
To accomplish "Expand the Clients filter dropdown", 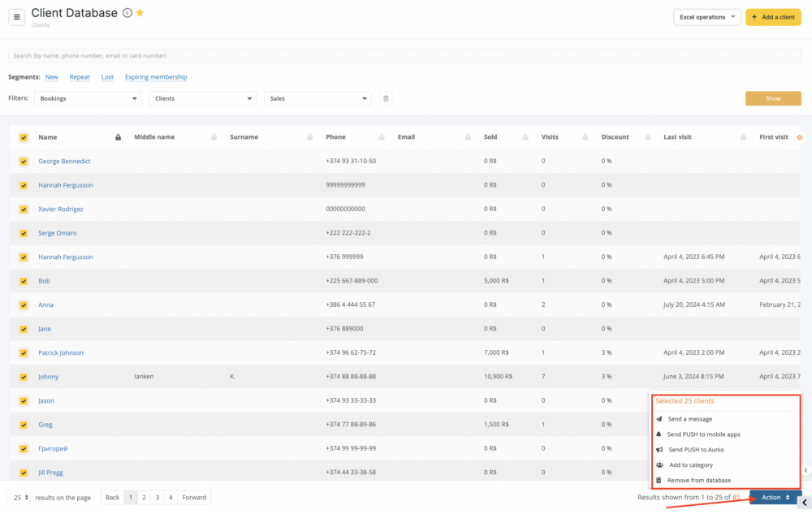I will click(x=202, y=98).
